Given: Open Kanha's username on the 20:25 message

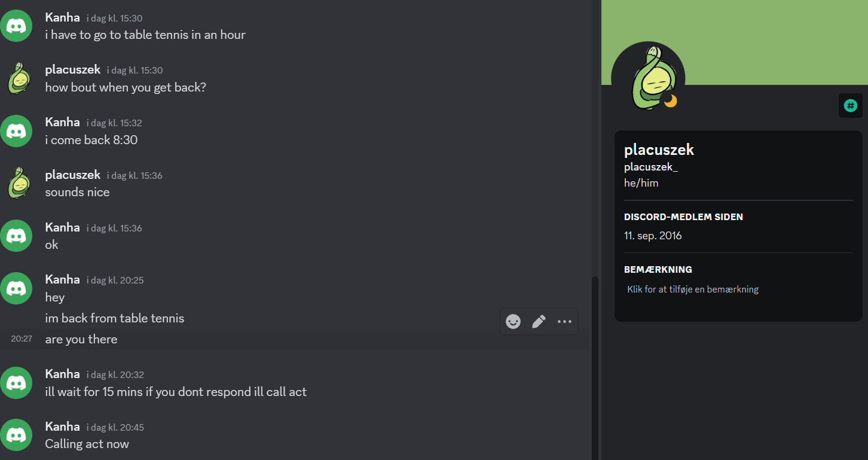Looking at the screenshot, I should pos(62,279).
